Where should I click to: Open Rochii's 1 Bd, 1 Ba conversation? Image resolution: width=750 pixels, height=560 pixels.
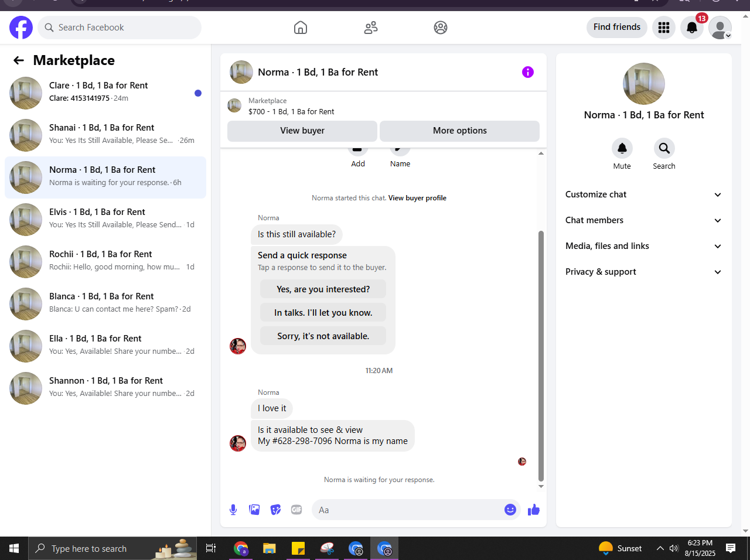tap(105, 262)
